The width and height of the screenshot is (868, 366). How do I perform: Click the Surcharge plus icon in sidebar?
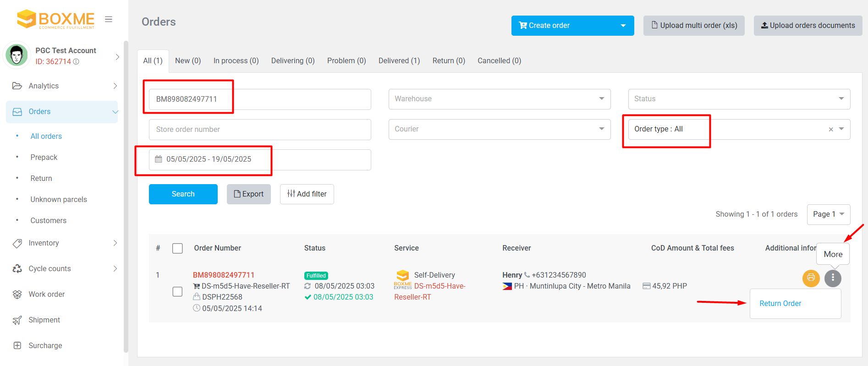[x=17, y=346]
